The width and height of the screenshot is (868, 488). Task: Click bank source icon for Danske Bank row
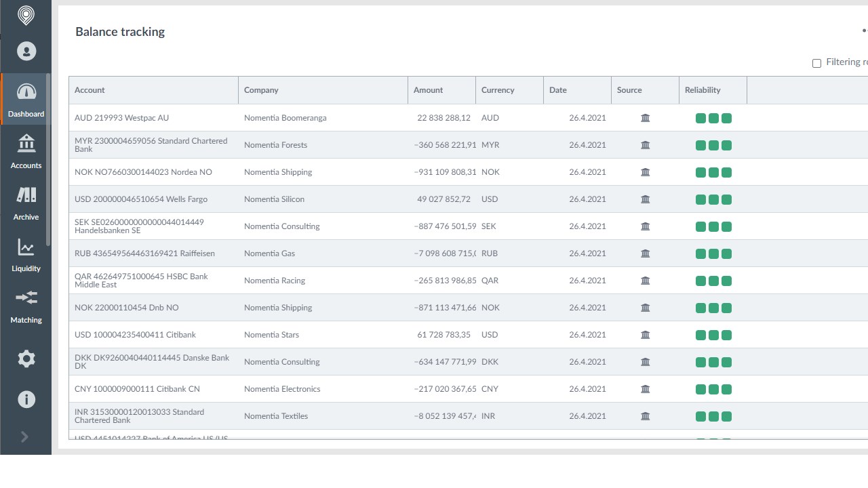[646, 362]
